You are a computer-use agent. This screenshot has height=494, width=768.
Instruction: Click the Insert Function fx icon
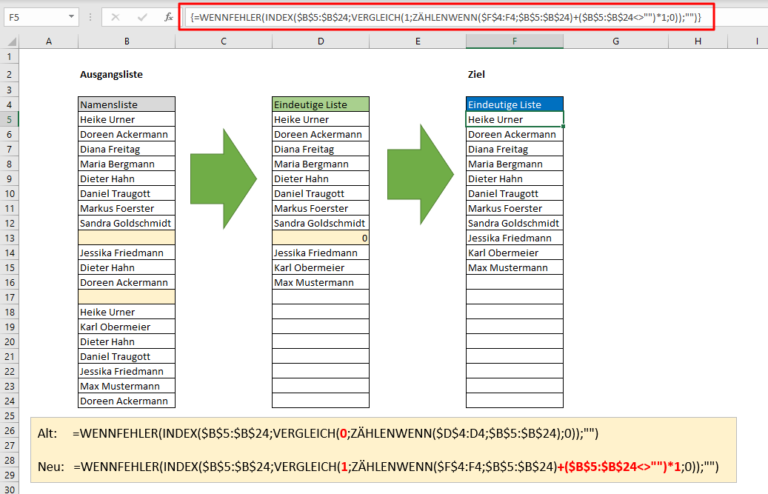coord(169,18)
